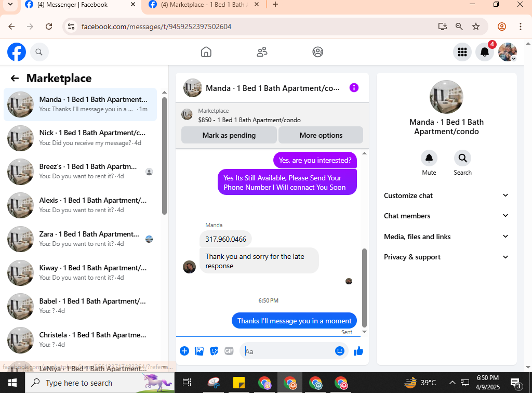Open the Groups icon in top navigation
This screenshot has height=393, width=532.
pyautogui.click(x=317, y=52)
